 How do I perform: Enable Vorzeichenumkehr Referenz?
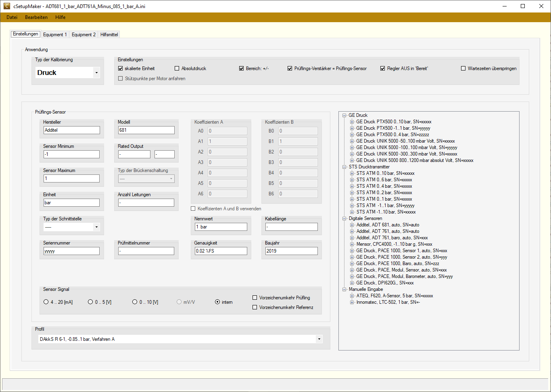click(254, 307)
